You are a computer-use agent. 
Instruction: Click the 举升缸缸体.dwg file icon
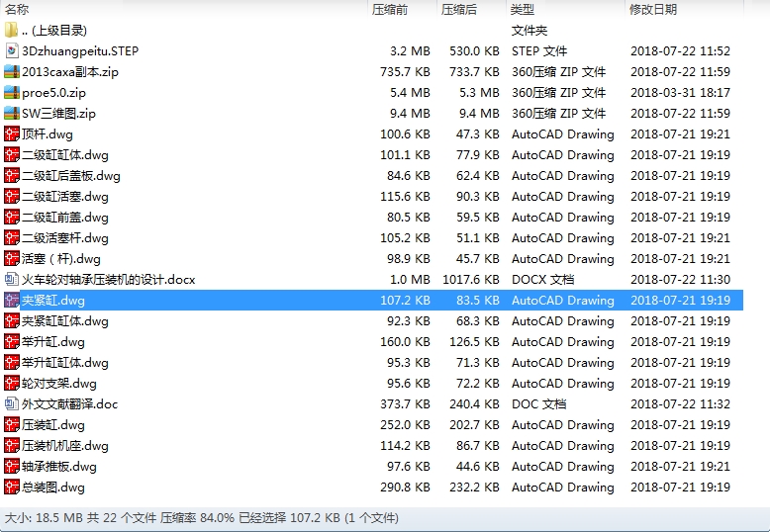[x=11, y=362]
